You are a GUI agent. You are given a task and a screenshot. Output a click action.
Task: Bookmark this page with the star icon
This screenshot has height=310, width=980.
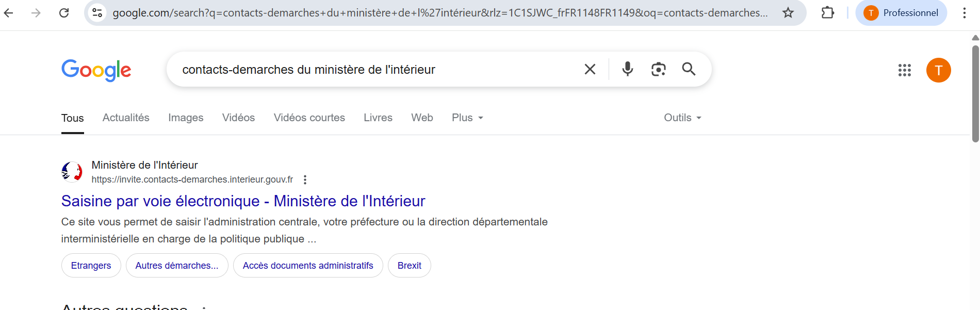coord(788,13)
